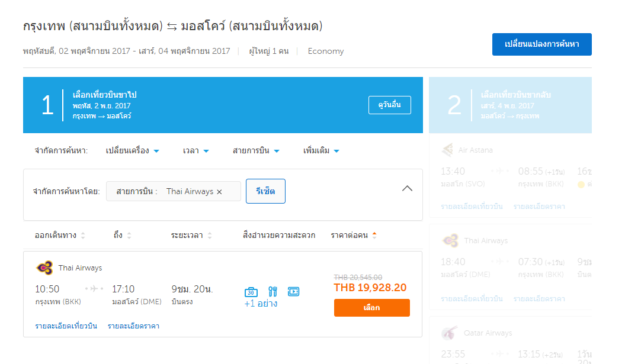Click the duration 9ชม. 20น.
This screenshot has height=364, width=641.
point(192,289)
